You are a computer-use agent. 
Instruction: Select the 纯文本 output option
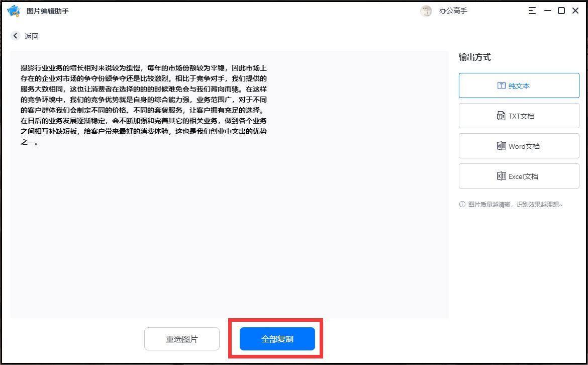[519, 85]
